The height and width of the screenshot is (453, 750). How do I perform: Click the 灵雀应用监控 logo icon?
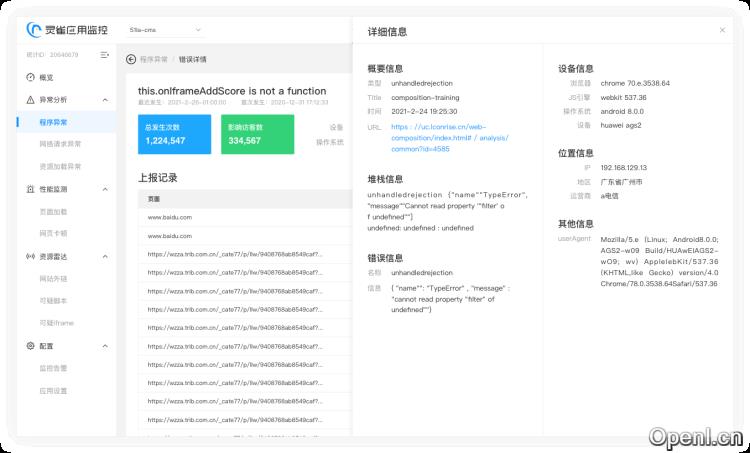[35, 32]
